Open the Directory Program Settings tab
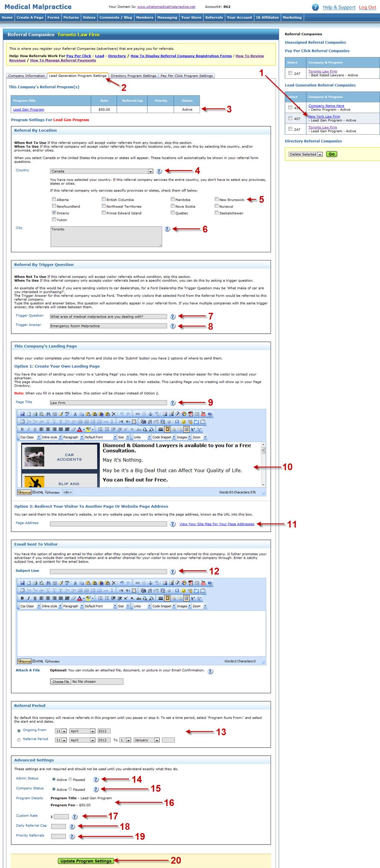The width and height of the screenshot is (380, 868). click(134, 76)
